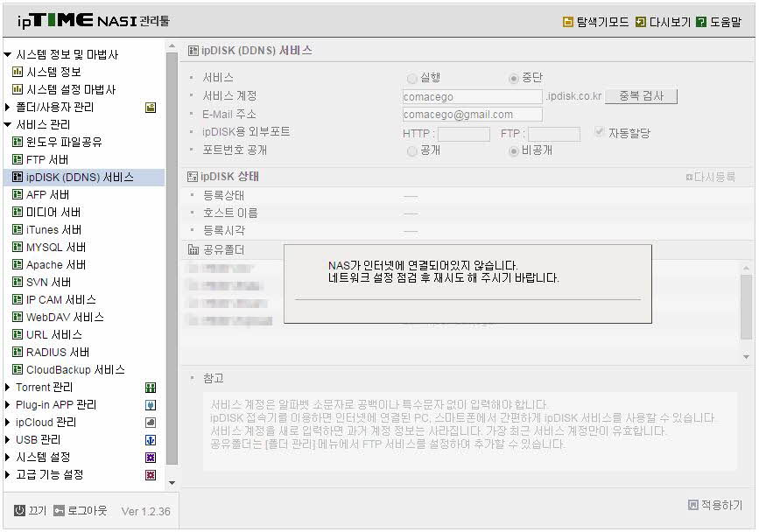Select the 비공개 port radio button

click(514, 151)
